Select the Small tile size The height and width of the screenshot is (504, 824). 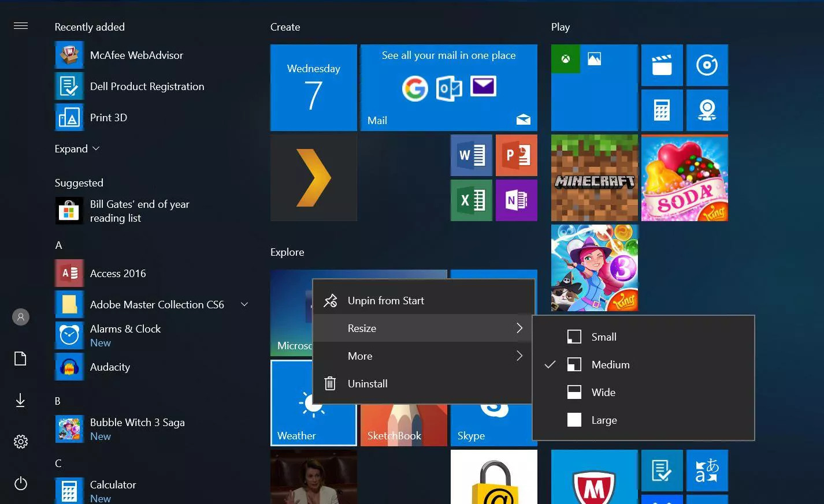tap(604, 337)
